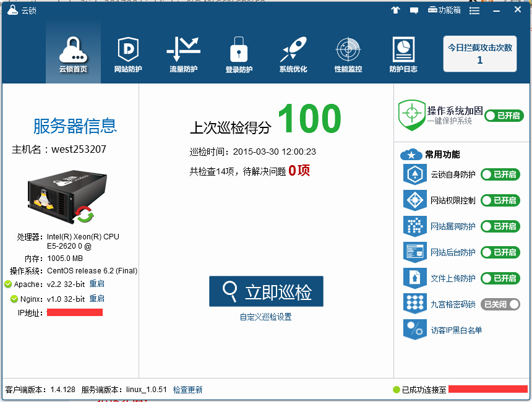Click the feedback speech bubble icon
The image size is (532, 402).
[414, 10]
